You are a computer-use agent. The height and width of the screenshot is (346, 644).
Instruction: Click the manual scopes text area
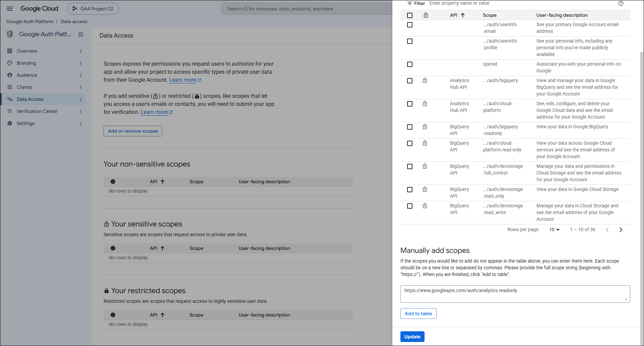click(x=515, y=294)
